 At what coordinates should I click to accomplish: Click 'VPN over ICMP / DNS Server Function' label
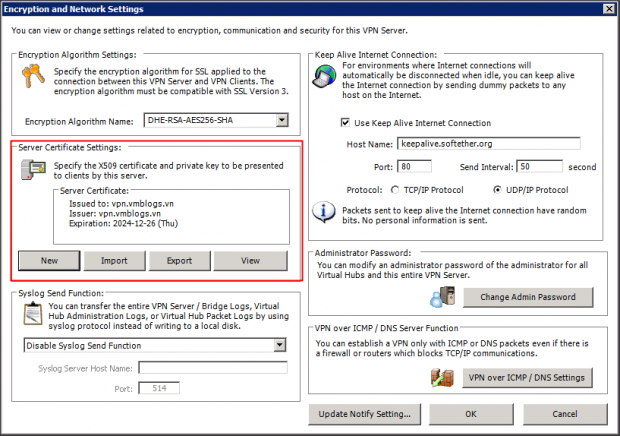coord(386,328)
